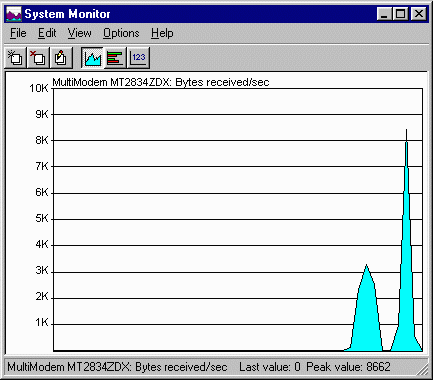Image resolution: width=433 pixels, height=380 pixels.
Task: Click the Last value status text
Action: pos(270,367)
